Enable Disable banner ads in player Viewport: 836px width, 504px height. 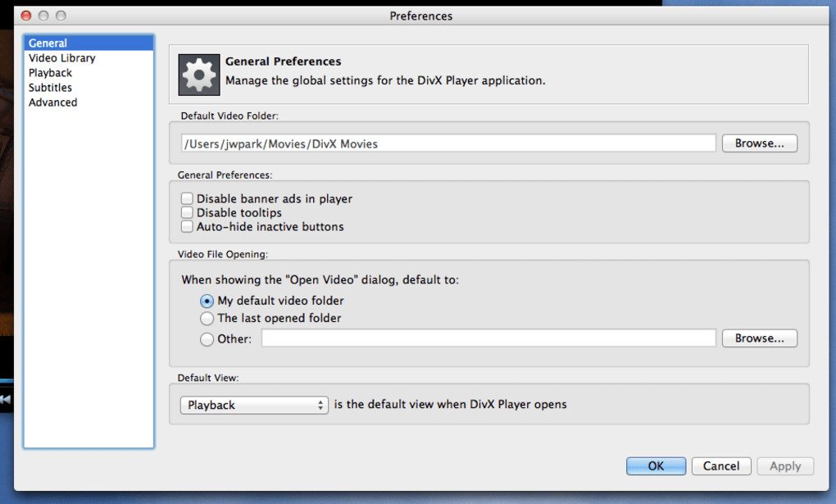[188, 199]
